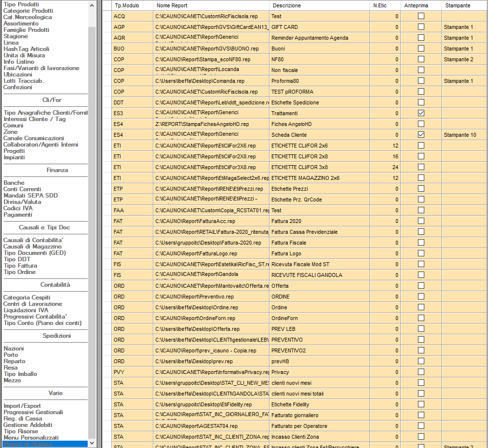This screenshot has width=488, height=448.
Task: Choose Causali di Magazzino menu entry
Action: pyautogui.click(x=32, y=247)
